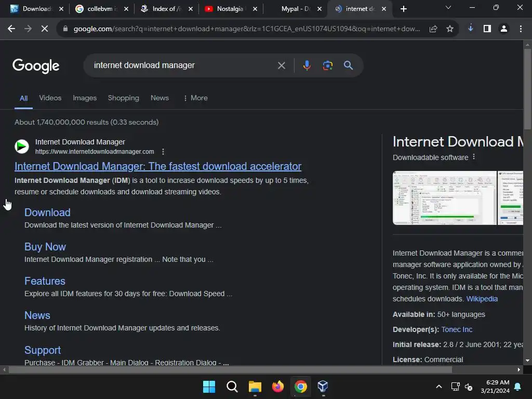Open the News sitelink under the result

click(37, 315)
